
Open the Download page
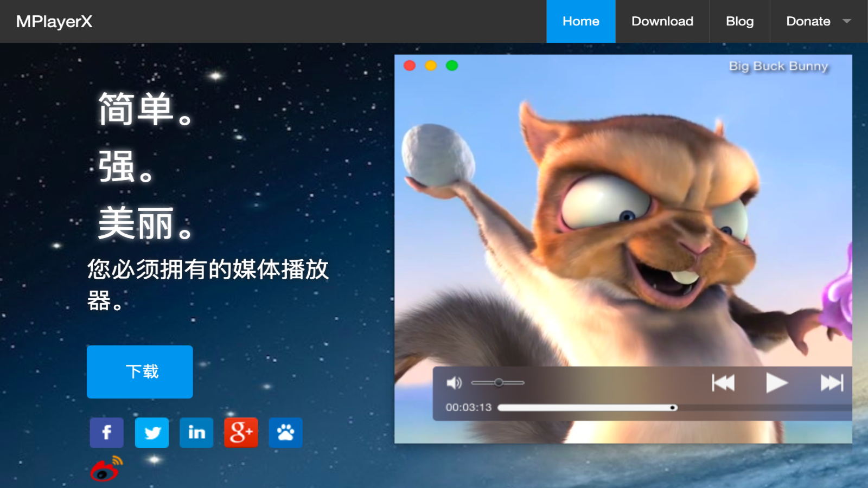[662, 21]
